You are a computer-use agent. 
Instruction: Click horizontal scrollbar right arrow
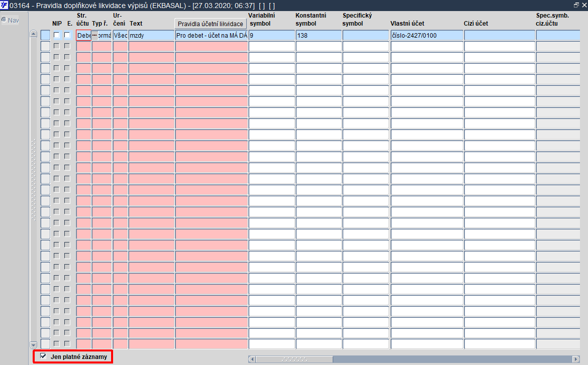(576, 359)
